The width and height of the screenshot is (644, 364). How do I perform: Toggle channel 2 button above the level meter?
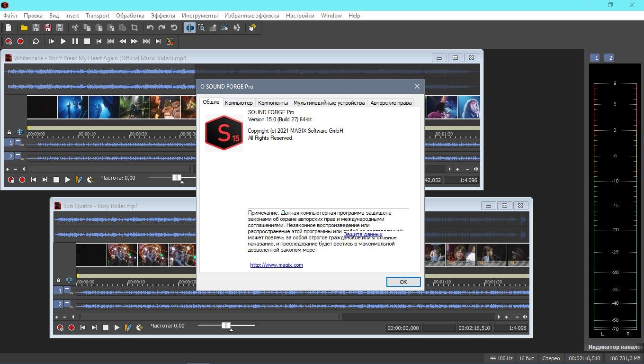(610, 58)
